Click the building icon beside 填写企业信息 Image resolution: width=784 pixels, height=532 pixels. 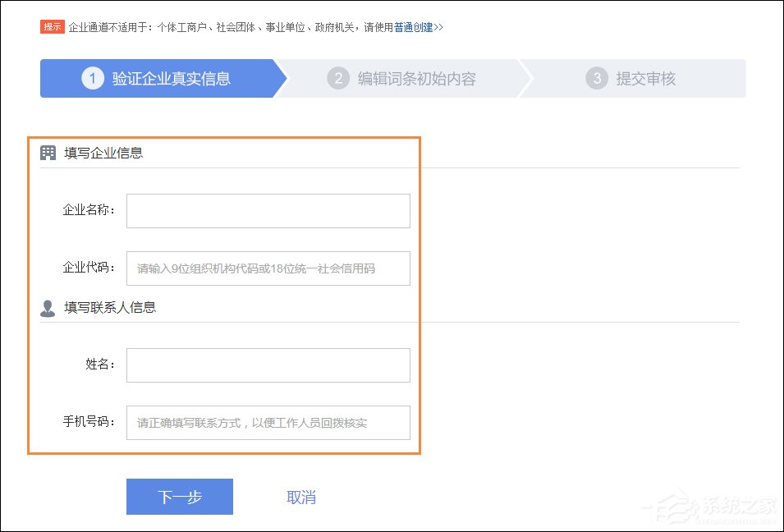click(x=47, y=151)
